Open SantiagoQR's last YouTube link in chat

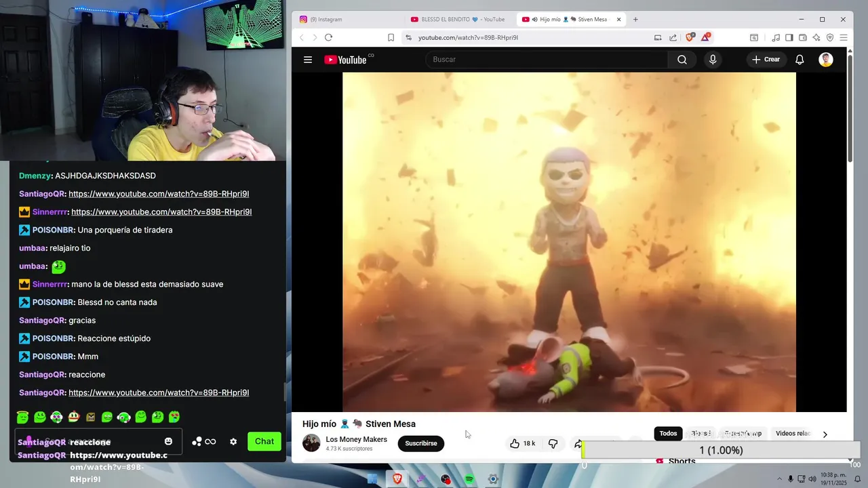(159, 392)
